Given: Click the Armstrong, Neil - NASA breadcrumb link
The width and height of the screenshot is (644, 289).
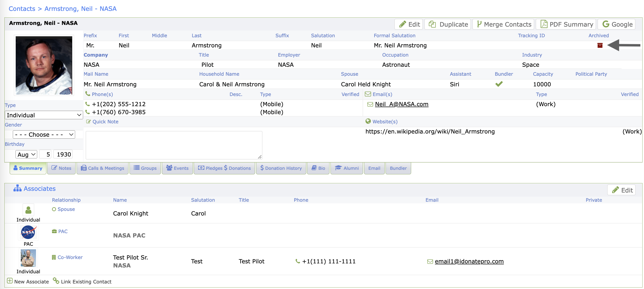Looking at the screenshot, I should 80,9.
